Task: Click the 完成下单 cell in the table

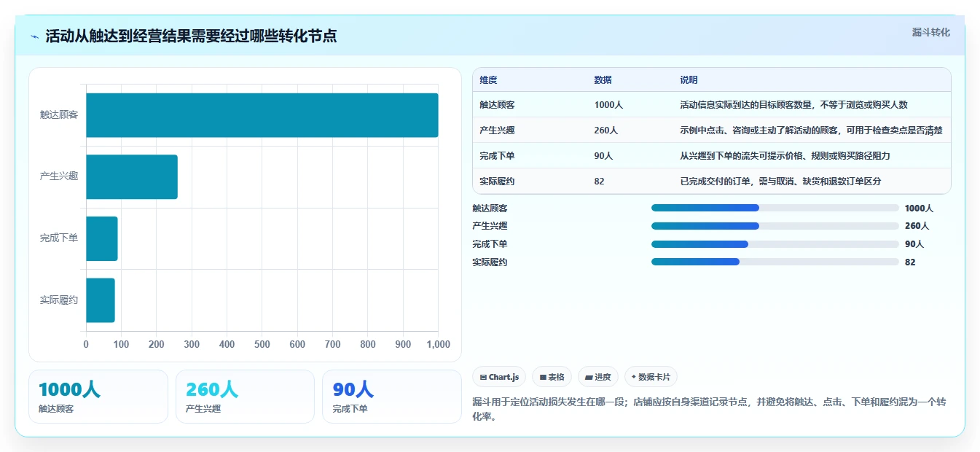Action: [x=497, y=156]
